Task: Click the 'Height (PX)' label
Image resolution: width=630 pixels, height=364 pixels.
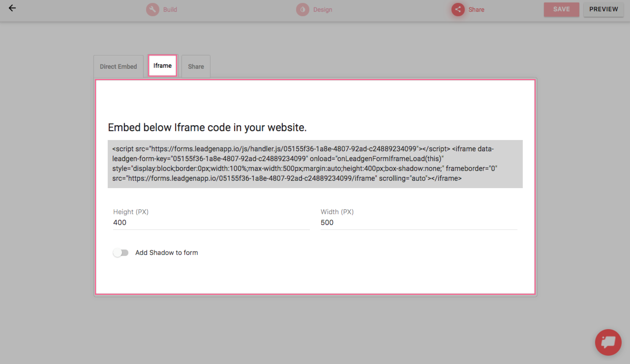Action: (x=131, y=212)
